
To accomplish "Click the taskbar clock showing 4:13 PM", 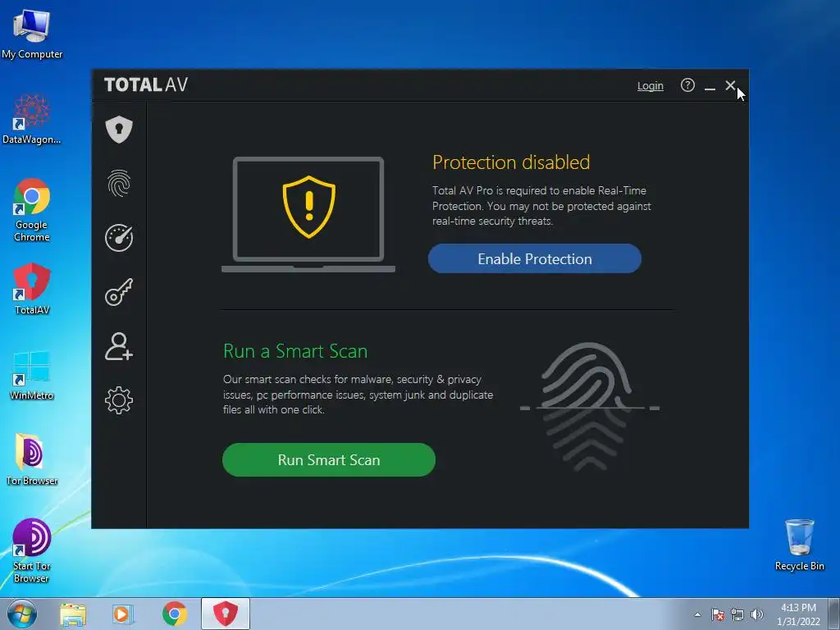I will tap(798, 614).
